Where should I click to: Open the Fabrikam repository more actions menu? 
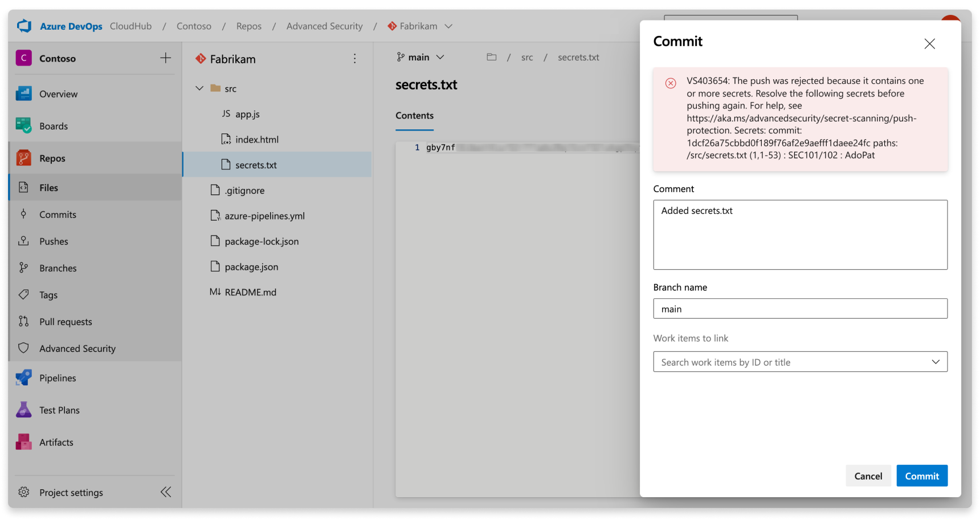coord(354,58)
